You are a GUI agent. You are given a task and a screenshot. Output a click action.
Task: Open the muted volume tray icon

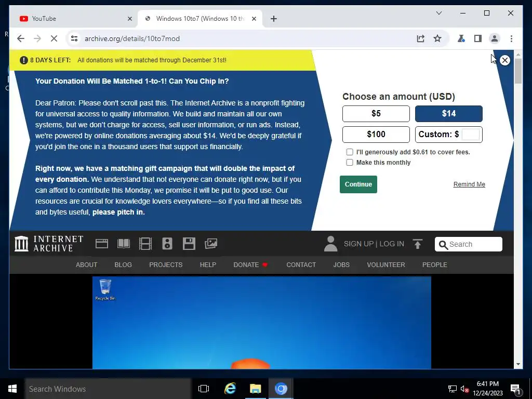pos(464,389)
